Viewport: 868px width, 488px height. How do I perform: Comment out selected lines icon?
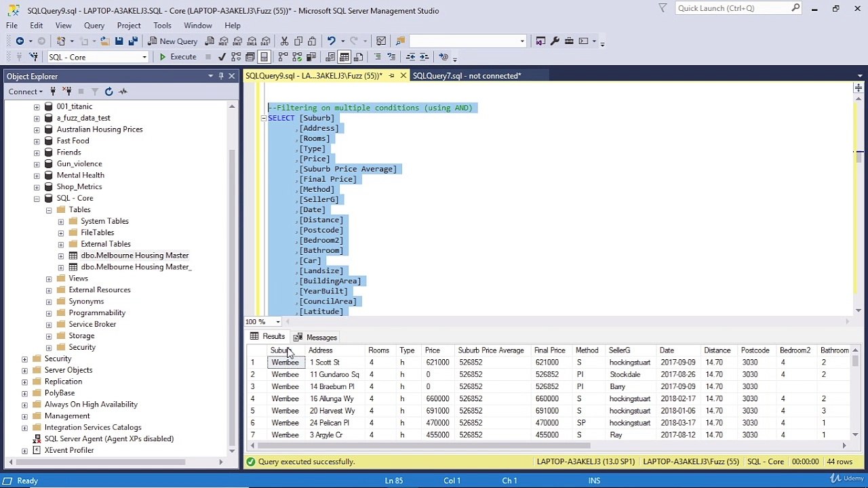(378, 57)
